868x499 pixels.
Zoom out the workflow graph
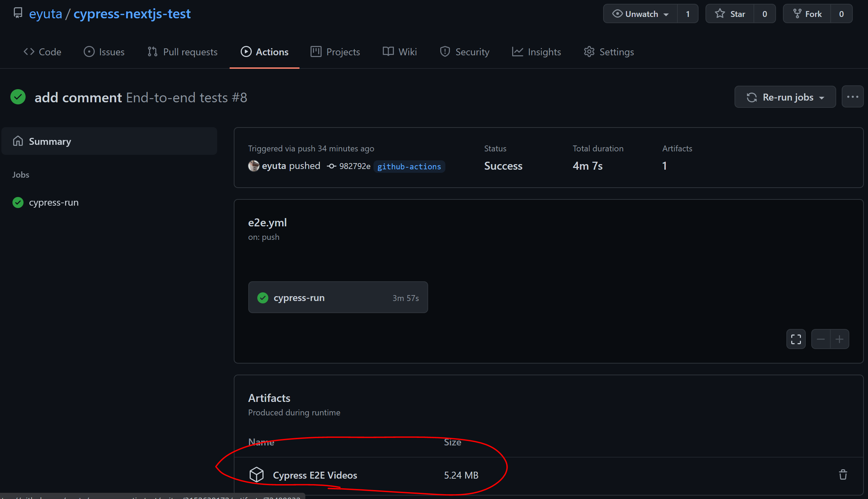click(821, 339)
